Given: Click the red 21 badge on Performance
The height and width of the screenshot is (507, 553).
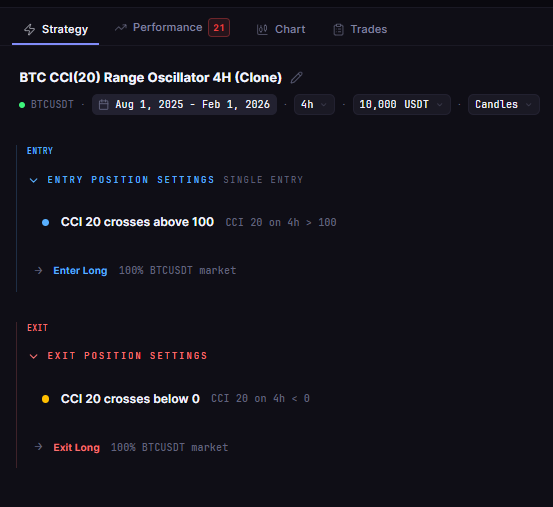Looking at the screenshot, I should 219,28.
